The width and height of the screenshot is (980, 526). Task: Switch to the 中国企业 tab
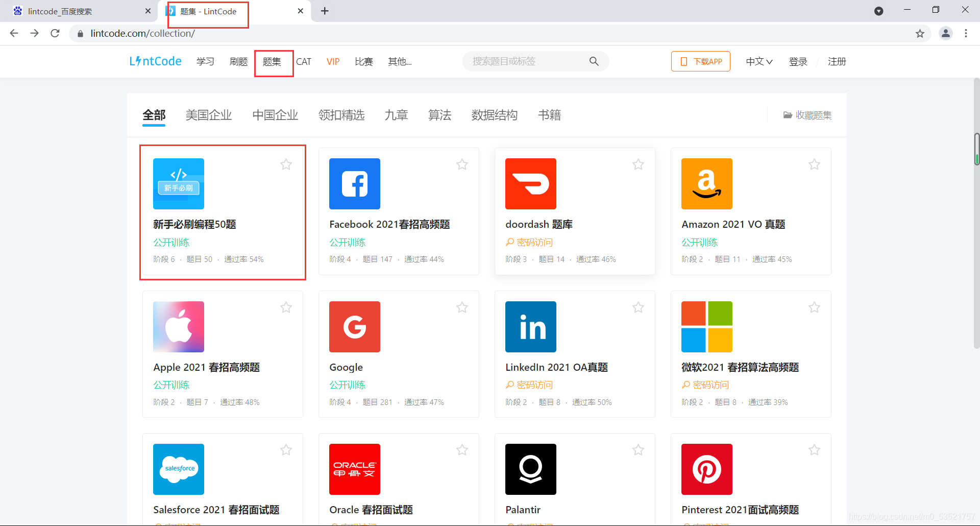click(275, 115)
